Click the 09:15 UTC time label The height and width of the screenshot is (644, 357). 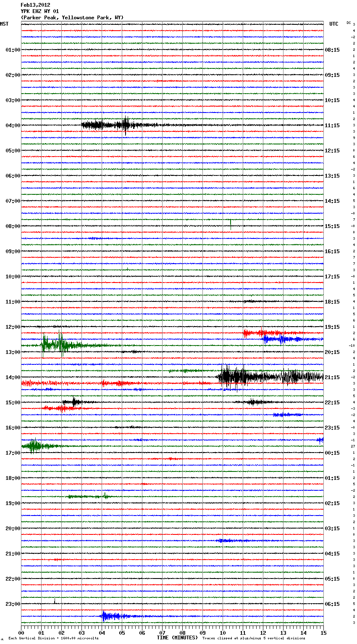(332, 75)
